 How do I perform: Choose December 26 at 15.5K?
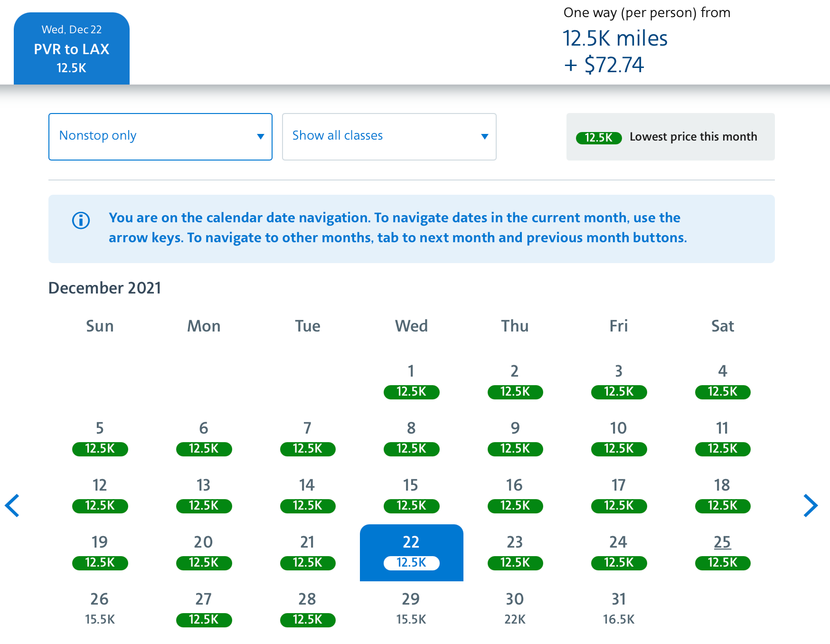tap(100, 609)
